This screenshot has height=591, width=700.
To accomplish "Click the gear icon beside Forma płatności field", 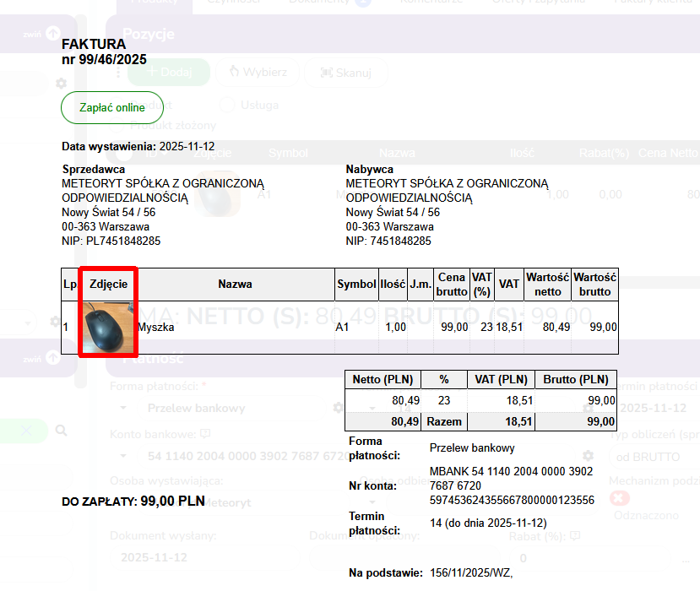I will tap(338, 408).
